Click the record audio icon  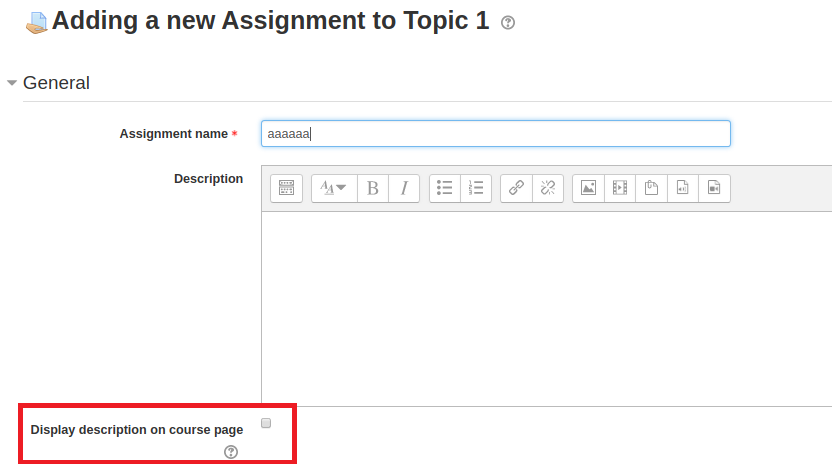(683, 188)
